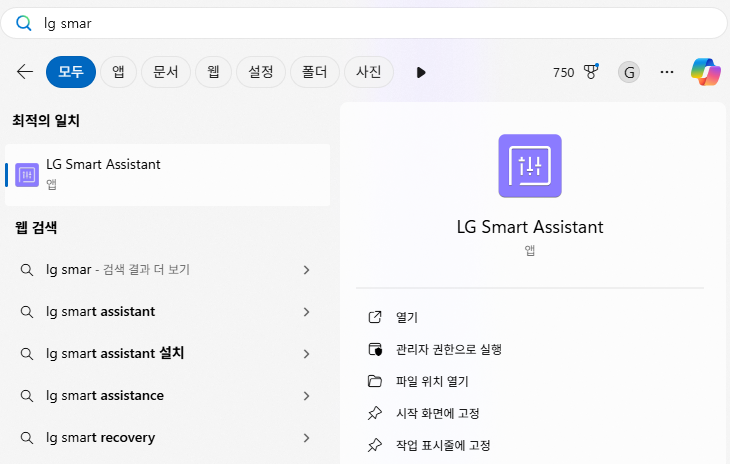Viewport: 730px width, 464px height.
Task: Select the 앱 filter tab
Action: pyautogui.click(x=118, y=72)
